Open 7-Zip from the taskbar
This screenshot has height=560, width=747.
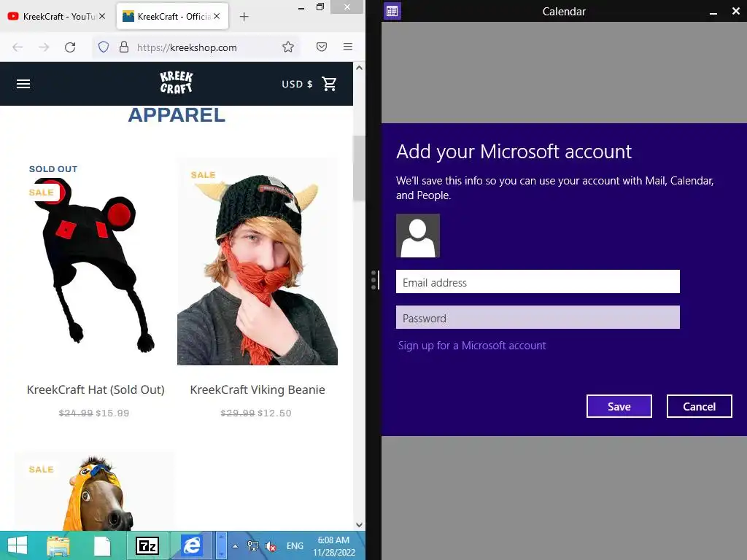coord(147,545)
